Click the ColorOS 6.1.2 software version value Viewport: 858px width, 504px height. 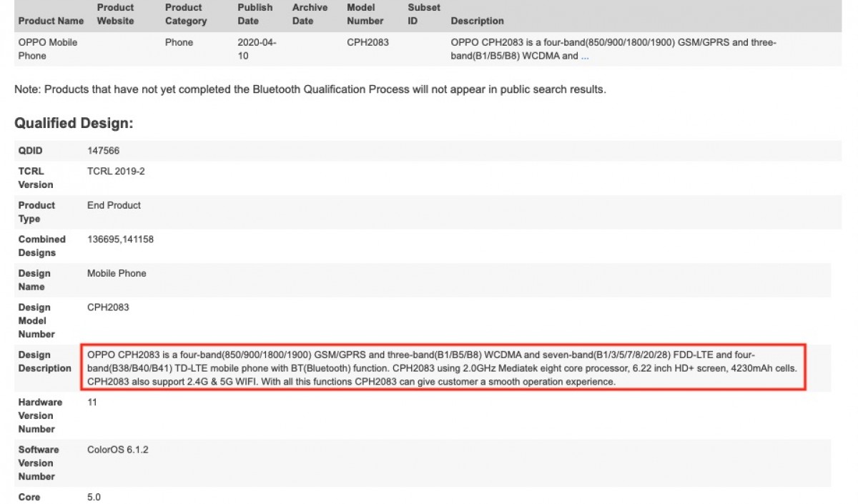(118, 450)
